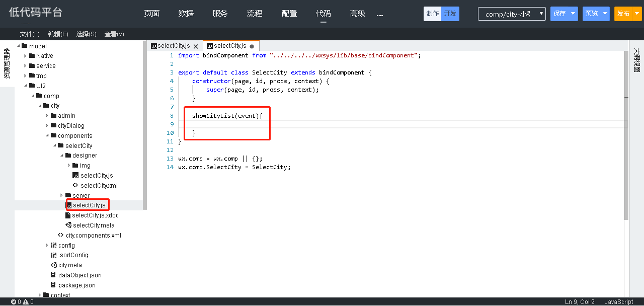
Task: Click the warning triangle icon in status bar
Action: click(25, 302)
